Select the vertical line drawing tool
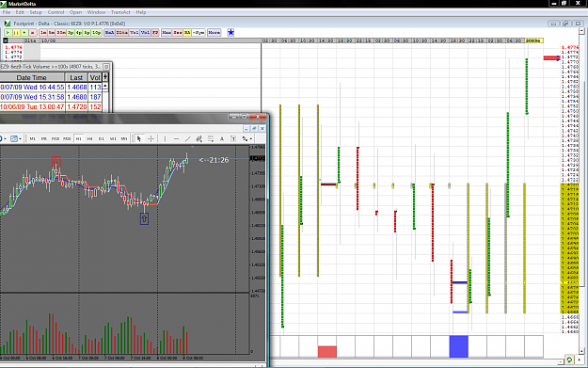The width and height of the screenshot is (588, 368). pyautogui.click(x=165, y=138)
